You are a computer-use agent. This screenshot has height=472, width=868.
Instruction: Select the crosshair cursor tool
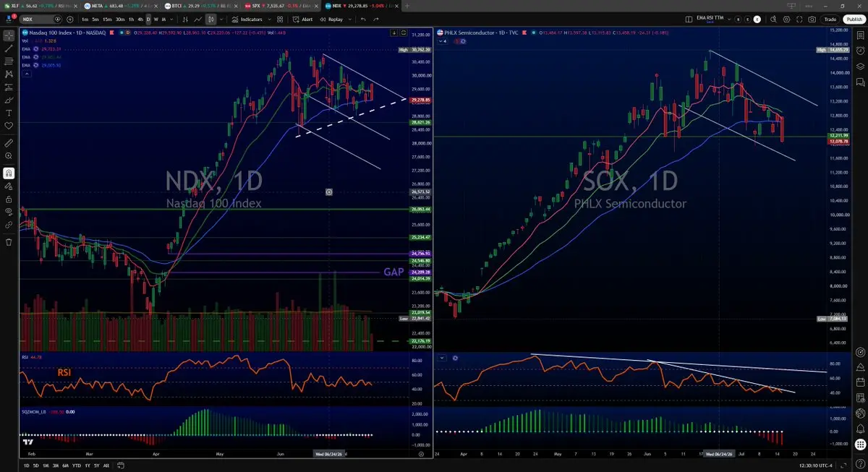[9, 35]
